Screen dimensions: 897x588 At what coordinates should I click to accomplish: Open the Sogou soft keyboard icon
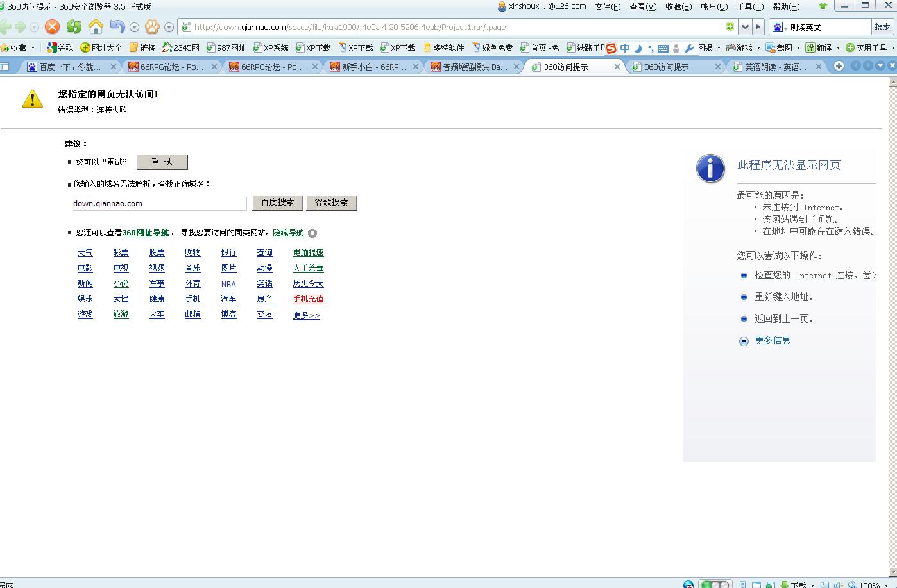(x=663, y=48)
